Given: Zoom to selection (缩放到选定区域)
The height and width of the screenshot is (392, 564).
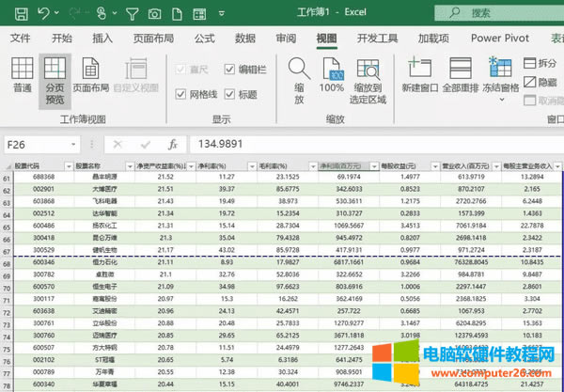Looking at the screenshot, I should pos(369,77).
